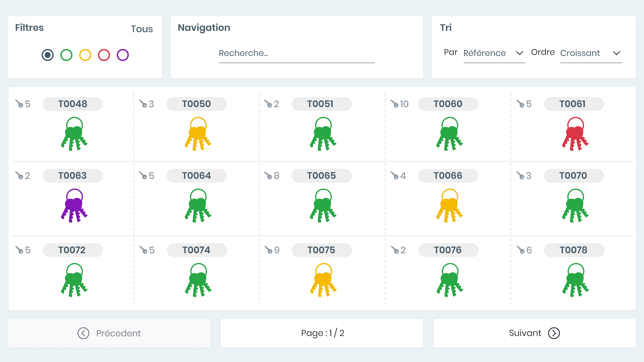This screenshot has height=362, width=644.
Task: Filter by the red circle radio button
Action: click(104, 55)
